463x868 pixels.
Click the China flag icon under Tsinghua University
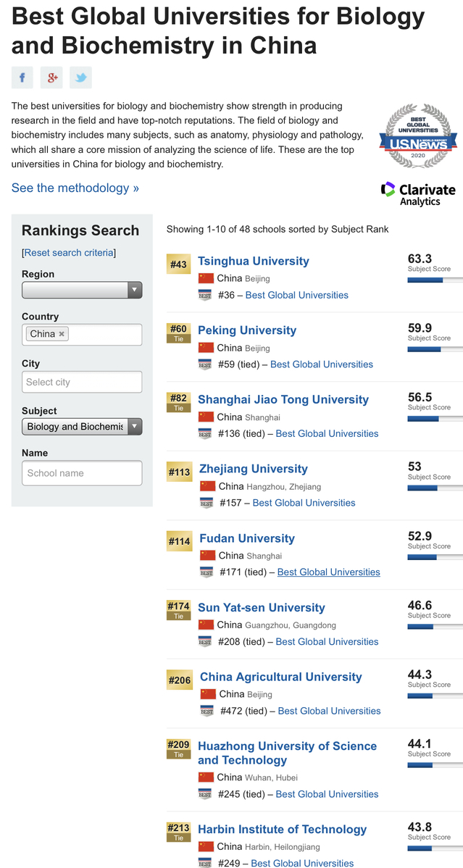(x=206, y=278)
